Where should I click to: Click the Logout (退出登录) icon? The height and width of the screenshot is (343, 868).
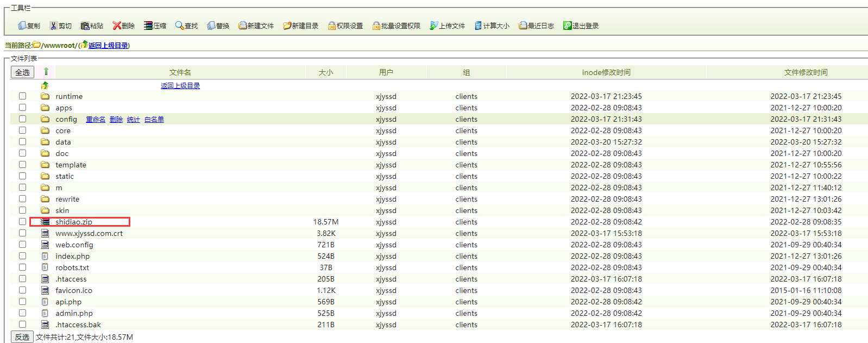coord(567,26)
